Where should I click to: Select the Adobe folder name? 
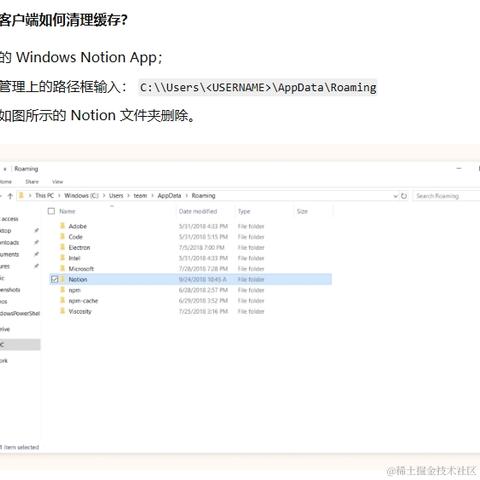point(78,226)
